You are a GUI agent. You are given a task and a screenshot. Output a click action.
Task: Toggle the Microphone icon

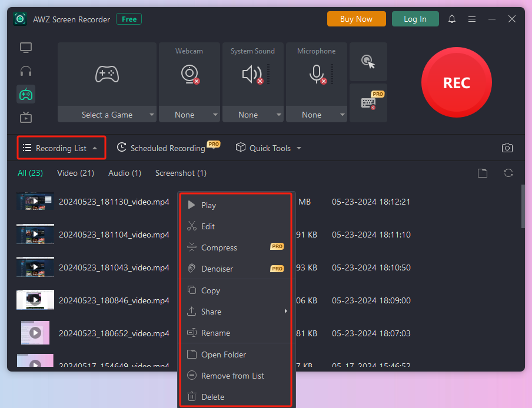[x=317, y=74]
